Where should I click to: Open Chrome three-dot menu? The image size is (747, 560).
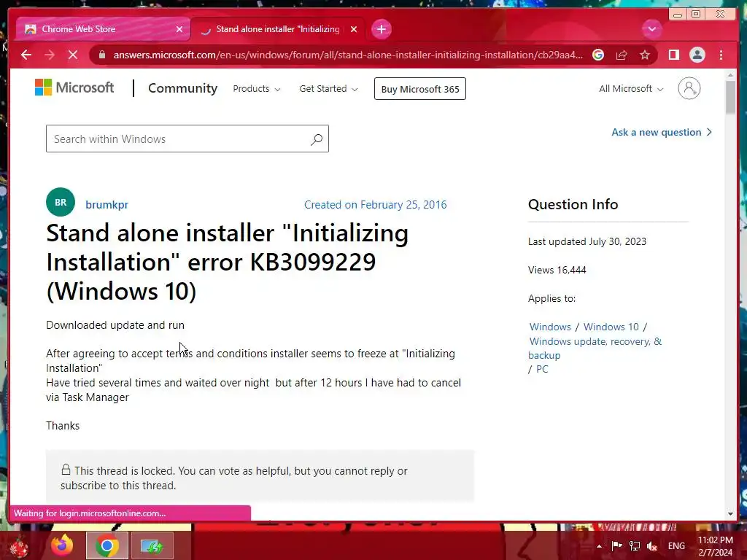click(x=721, y=55)
